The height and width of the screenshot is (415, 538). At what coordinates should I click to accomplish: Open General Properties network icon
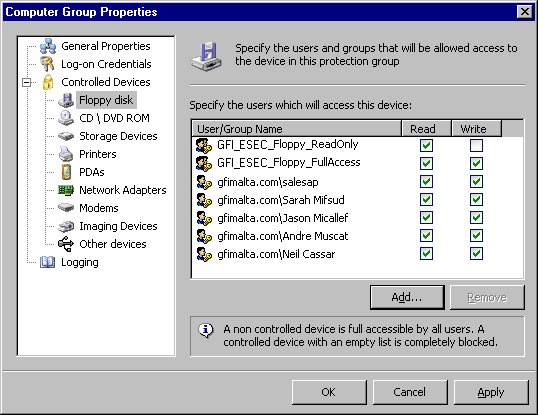coord(48,46)
